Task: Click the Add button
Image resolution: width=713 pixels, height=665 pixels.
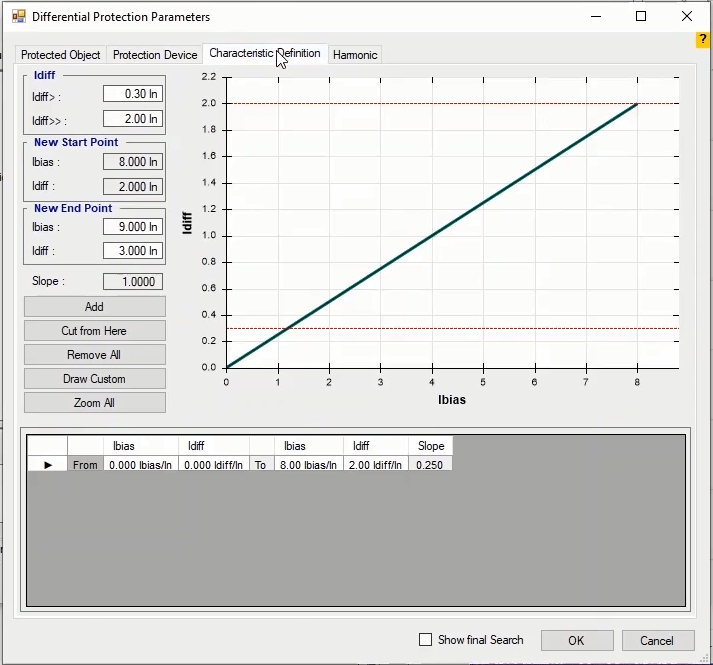Action: point(94,307)
